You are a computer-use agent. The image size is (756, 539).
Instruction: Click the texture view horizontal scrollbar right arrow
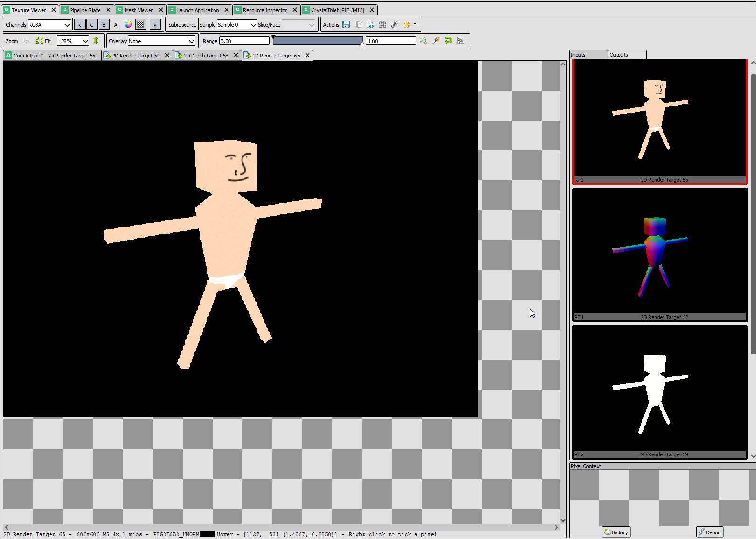pyautogui.click(x=556, y=527)
